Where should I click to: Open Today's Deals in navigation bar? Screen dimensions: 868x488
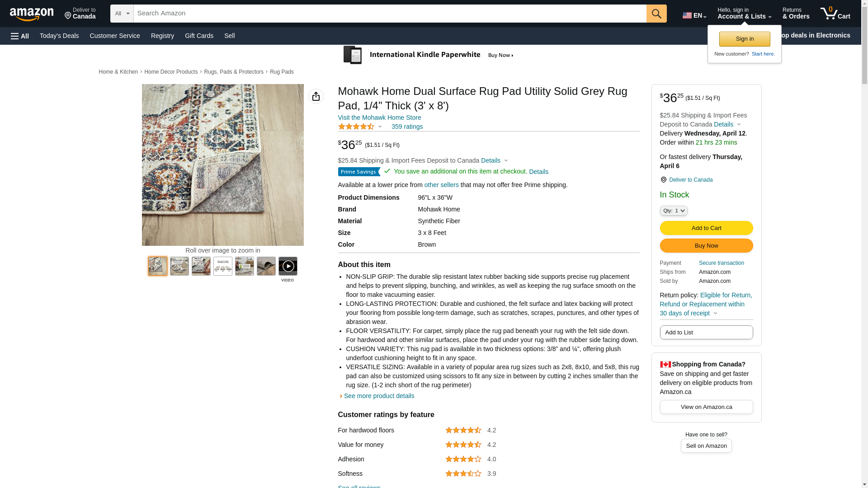point(59,36)
